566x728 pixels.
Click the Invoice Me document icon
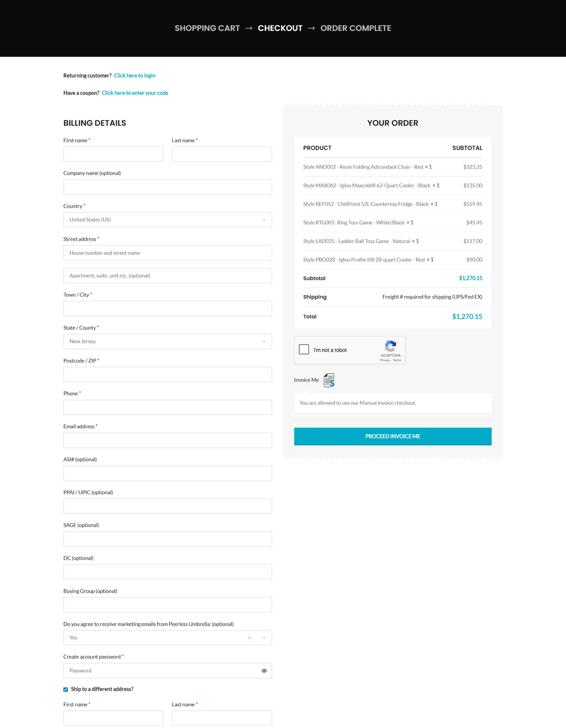click(x=329, y=380)
